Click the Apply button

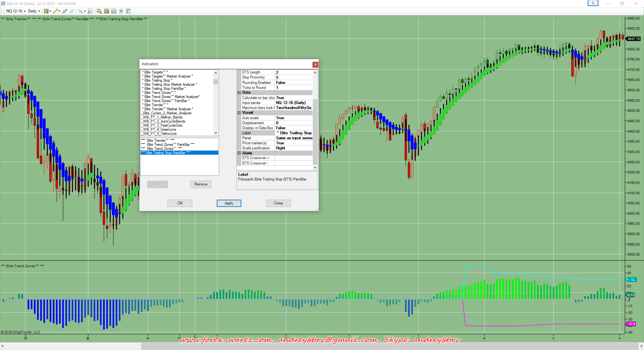click(x=229, y=203)
